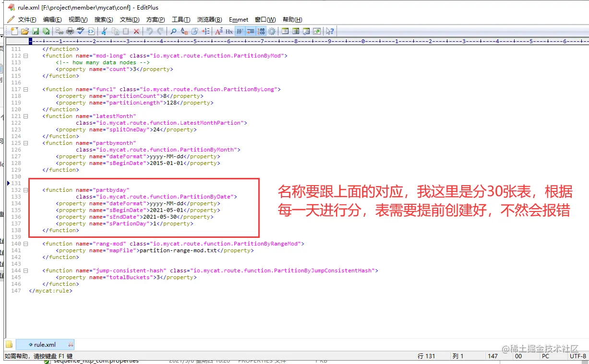Open the 浏览器(B) menu

coord(210,20)
